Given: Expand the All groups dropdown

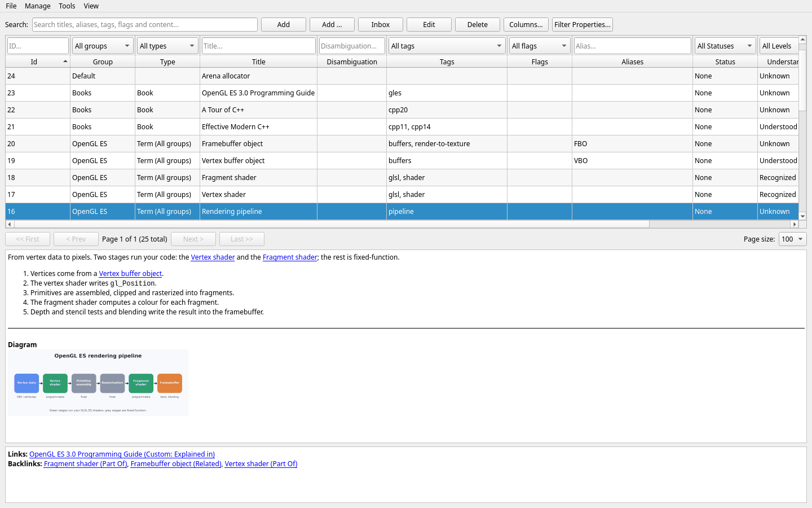Looking at the screenshot, I should click(103, 46).
